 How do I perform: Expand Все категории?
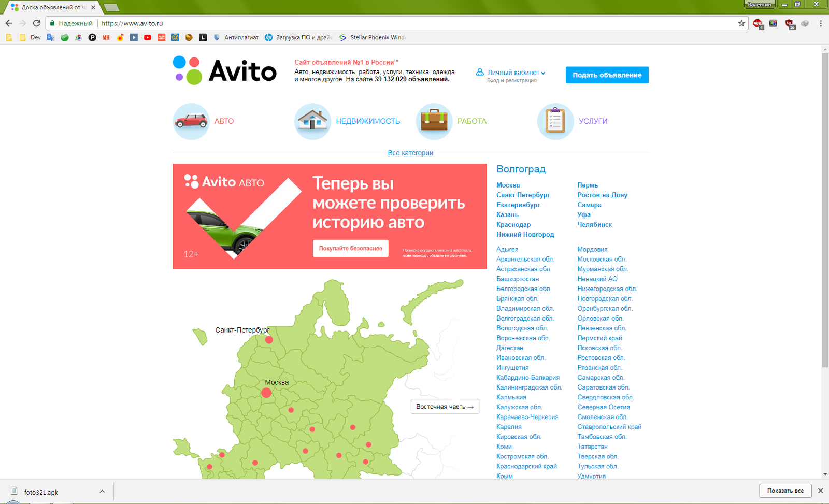[410, 153]
